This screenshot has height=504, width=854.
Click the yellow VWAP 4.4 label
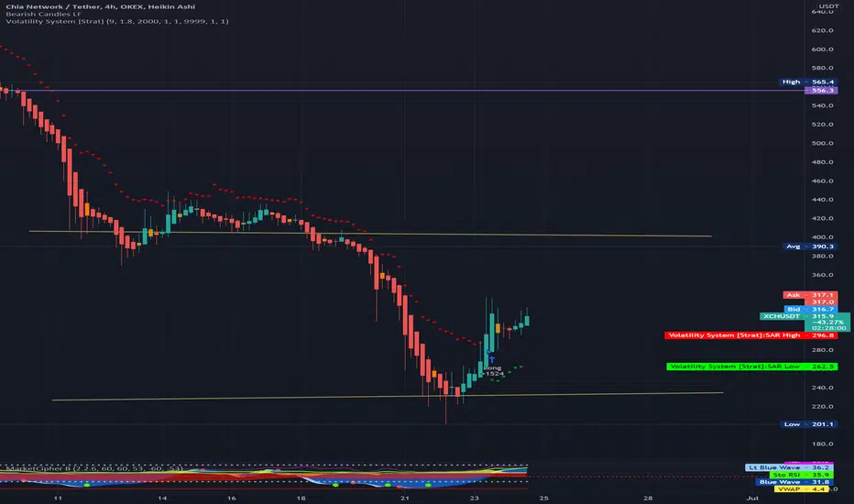pos(801,488)
